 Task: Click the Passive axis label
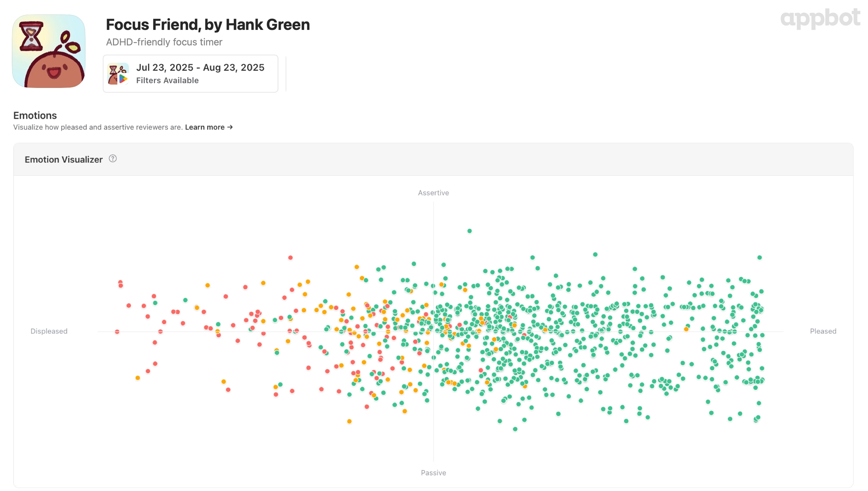(x=433, y=472)
